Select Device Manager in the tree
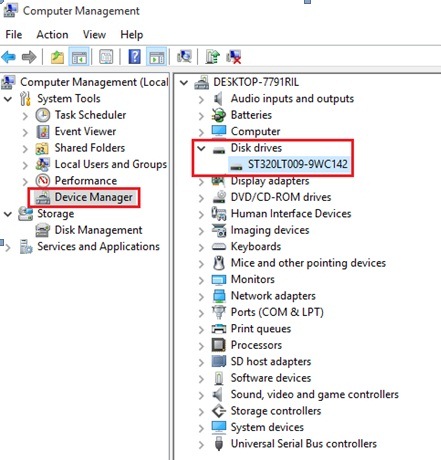This screenshot has height=460, width=441. 94,197
